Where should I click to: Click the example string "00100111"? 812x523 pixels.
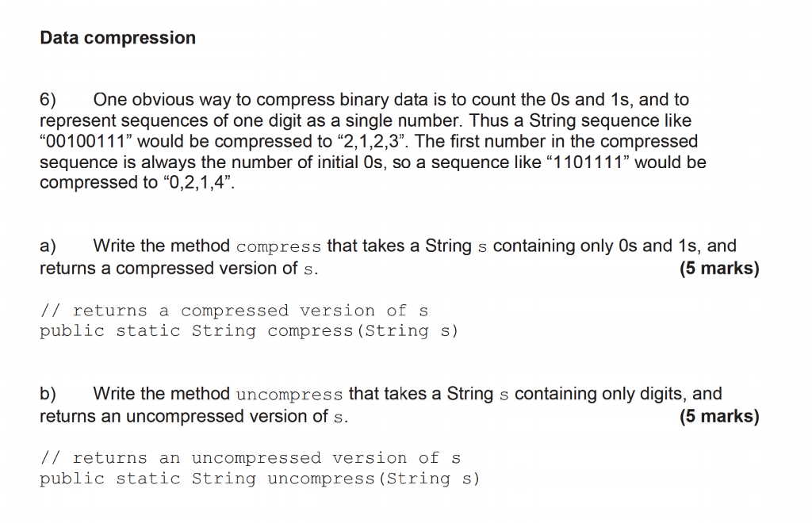[x=86, y=141]
